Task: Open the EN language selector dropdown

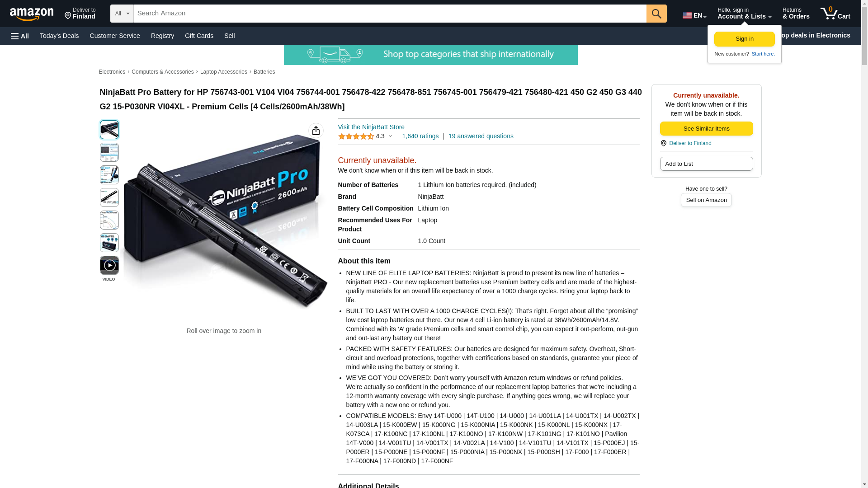Action: tap(694, 15)
